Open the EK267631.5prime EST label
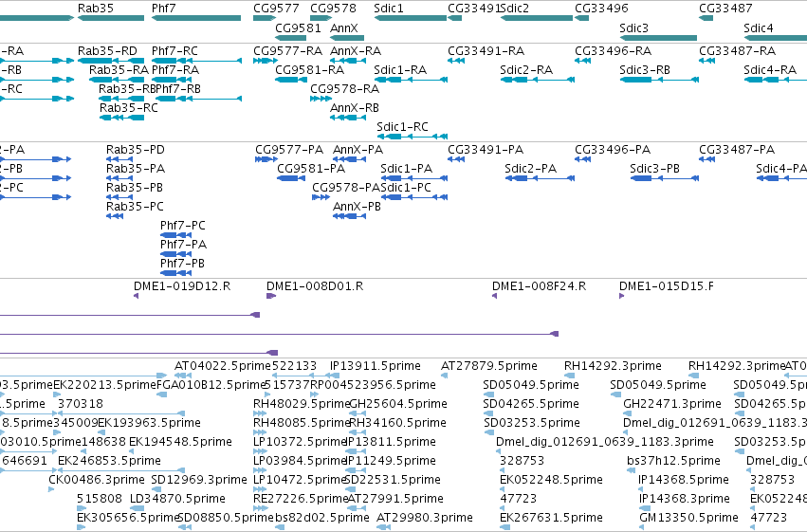Viewport: 807px width, 532px height. pyautogui.click(x=551, y=518)
